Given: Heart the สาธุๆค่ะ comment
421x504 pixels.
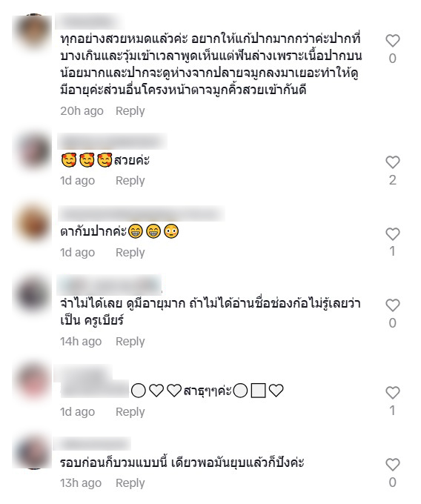Looking at the screenshot, I should point(392,393).
